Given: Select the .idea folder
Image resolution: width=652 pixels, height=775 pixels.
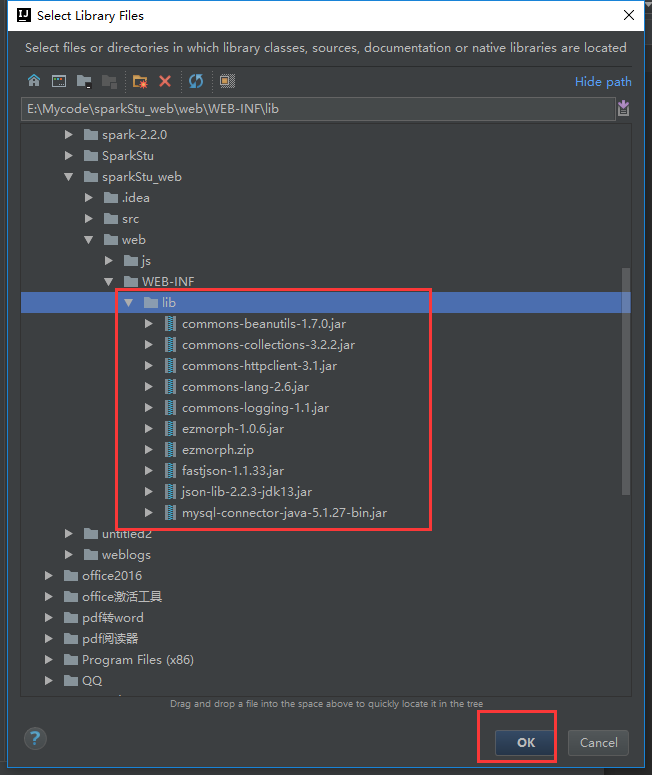Looking at the screenshot, I should (135, 198).
